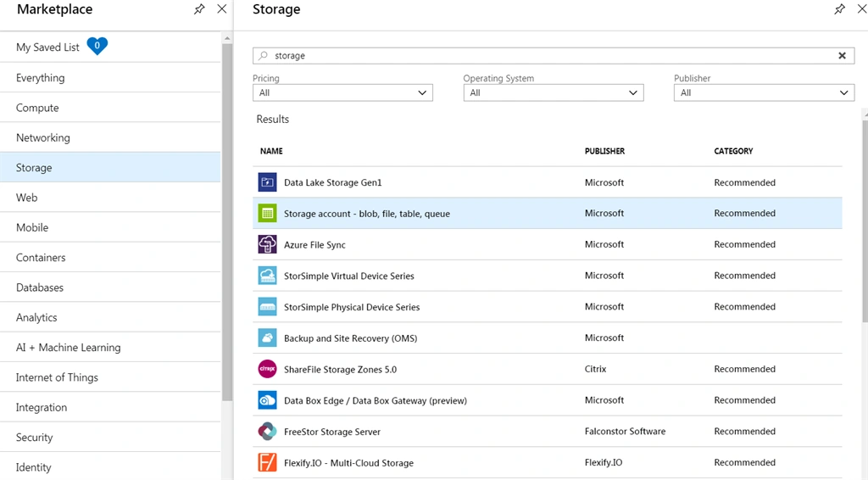Click Microsoft in Data Lake Storage row
Viewport: 868px width, 480px height.
tap(604, 182)
